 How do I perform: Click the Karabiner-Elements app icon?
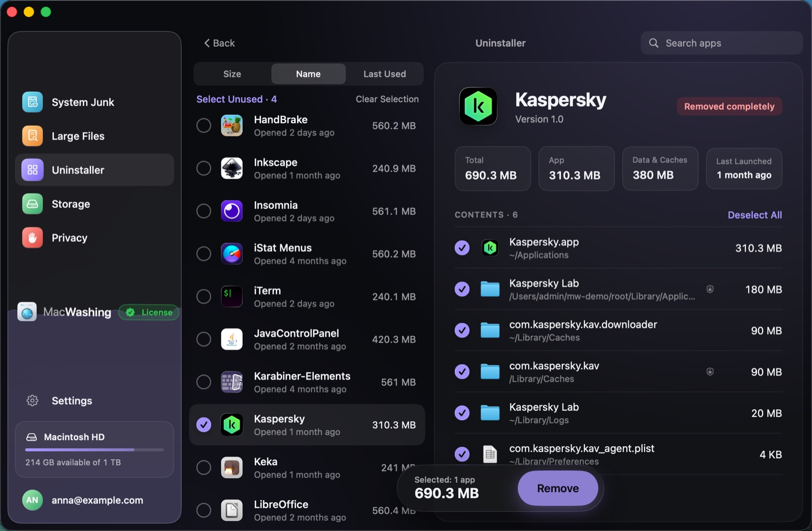(x=232, y=382)
